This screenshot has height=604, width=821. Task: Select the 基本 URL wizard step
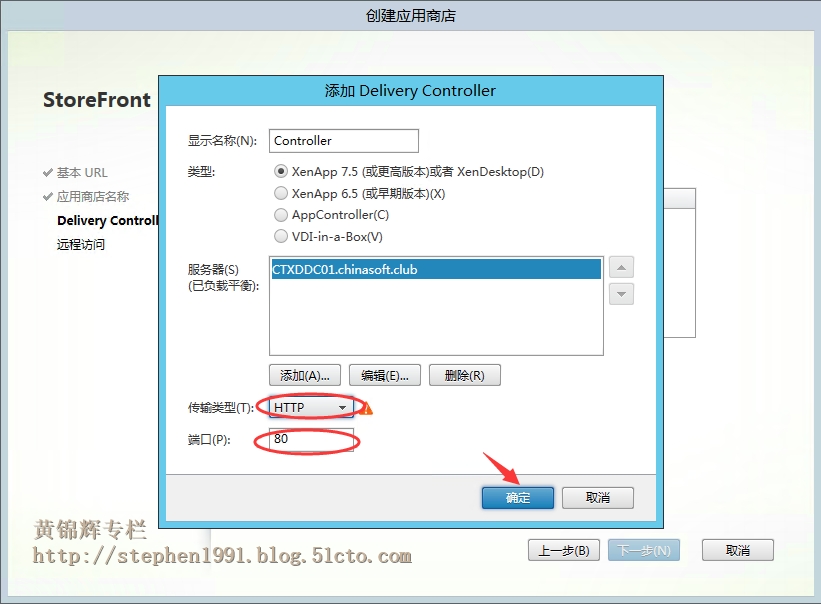pos(82,173)
